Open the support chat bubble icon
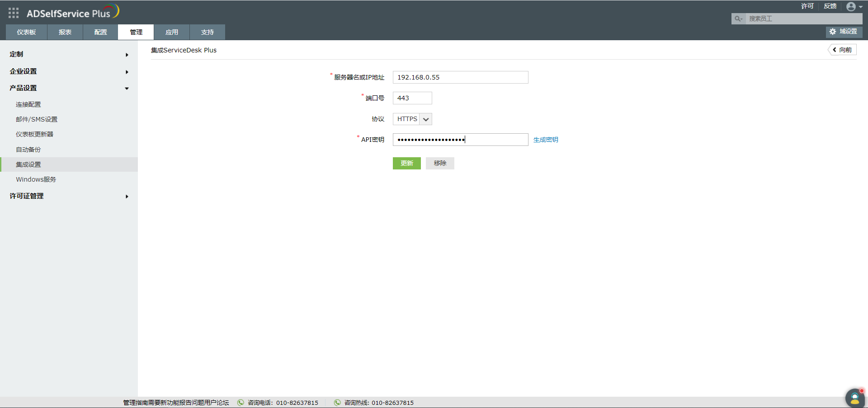 tap(854, 398)
